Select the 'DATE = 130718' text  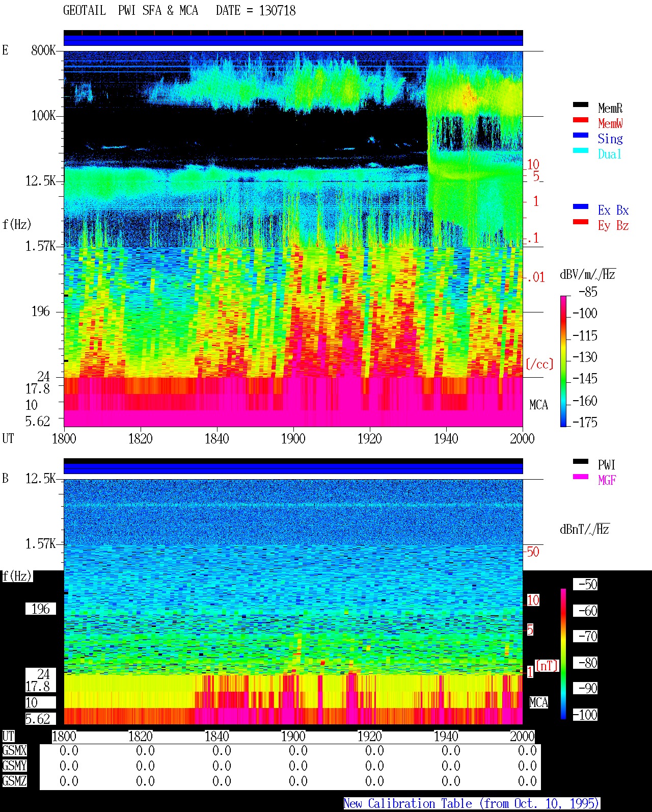click(x=256, y=11)
